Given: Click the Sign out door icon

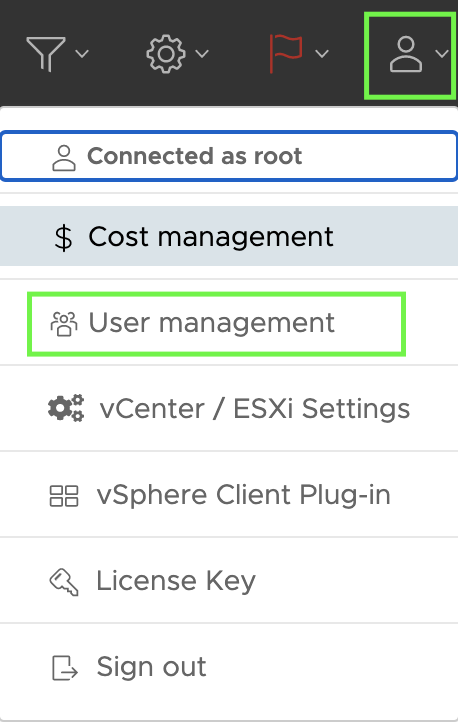Looking at the screenshot, I should click(64, 668).
